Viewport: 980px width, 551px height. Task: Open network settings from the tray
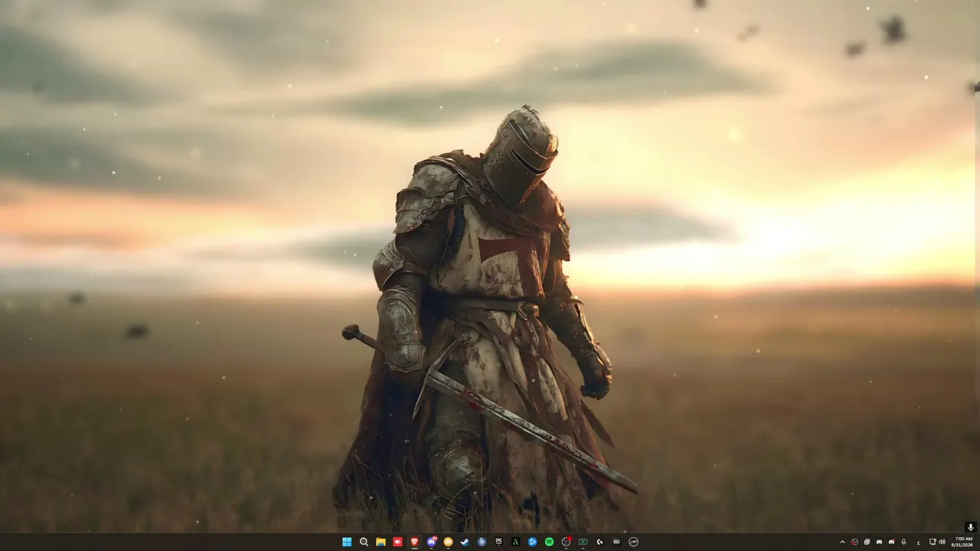(933, 542)
